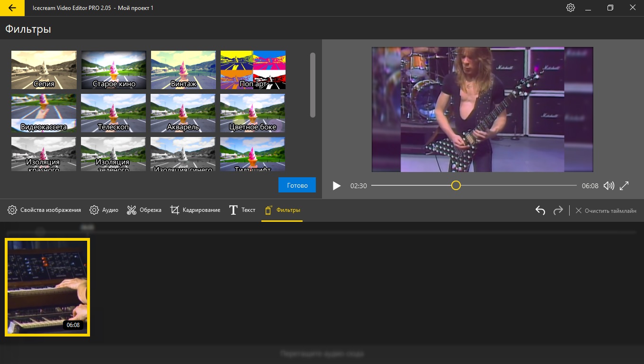This screenshot has height=364, width=644.
Task: Open the Кадрирование crop tool
Action: [x=195, y=210]
